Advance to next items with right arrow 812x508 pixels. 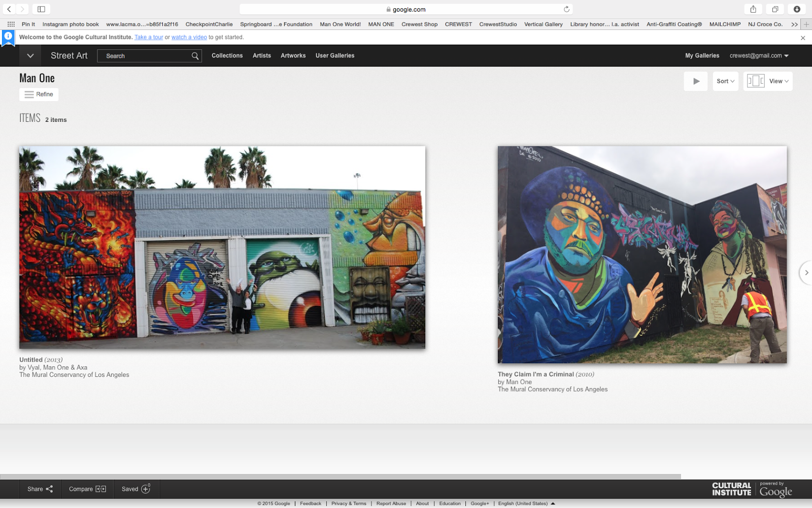coord(806,273)
